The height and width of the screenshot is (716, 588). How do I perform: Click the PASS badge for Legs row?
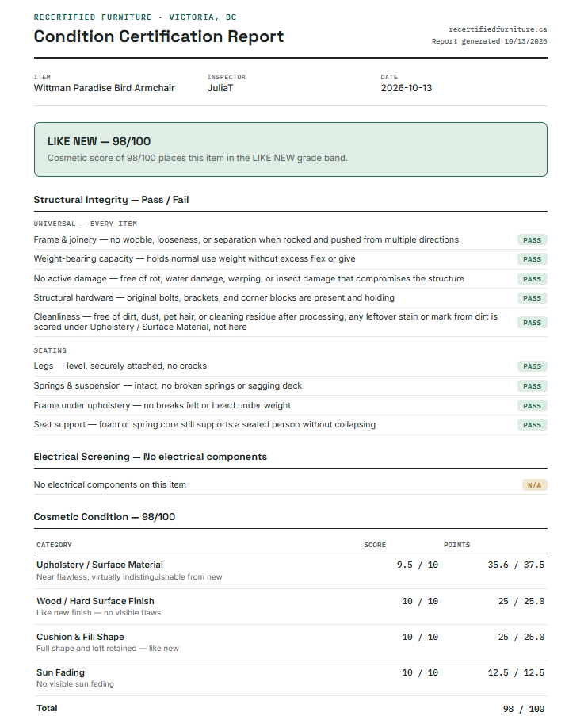(532, 366)
